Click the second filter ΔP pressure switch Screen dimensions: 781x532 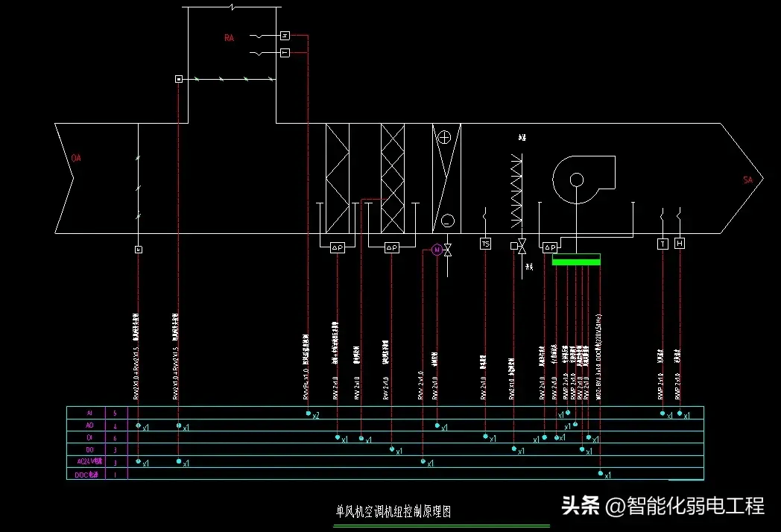392,247
